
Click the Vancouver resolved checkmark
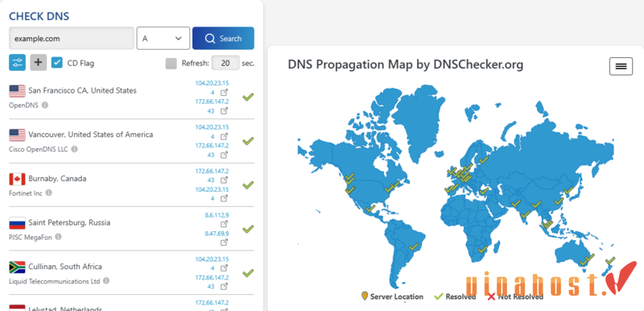point(248,141)
